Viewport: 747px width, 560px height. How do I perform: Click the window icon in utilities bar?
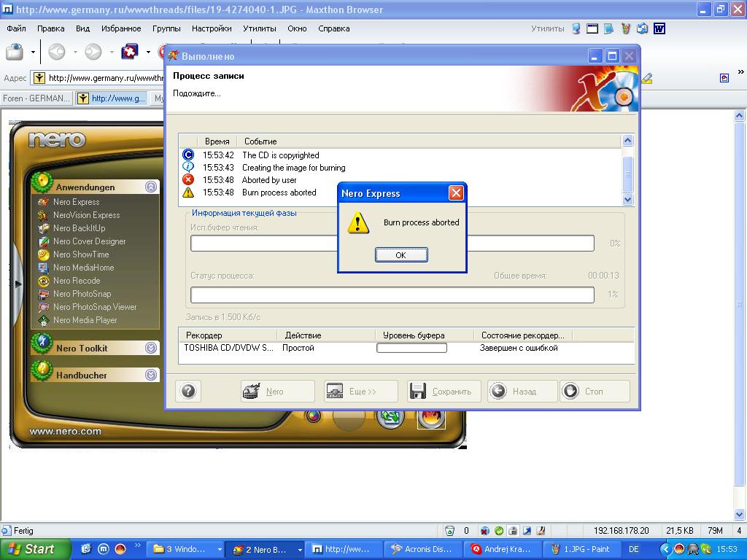(x=592, y=29)
